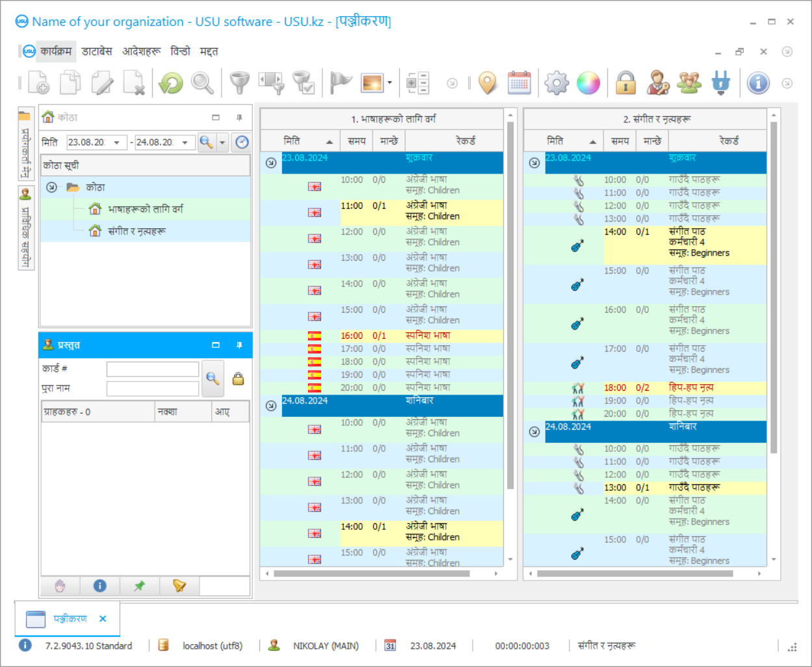Open the end date dropdown 24.08
The height and width of the screenshot is (667, 812).
point(185,142)
